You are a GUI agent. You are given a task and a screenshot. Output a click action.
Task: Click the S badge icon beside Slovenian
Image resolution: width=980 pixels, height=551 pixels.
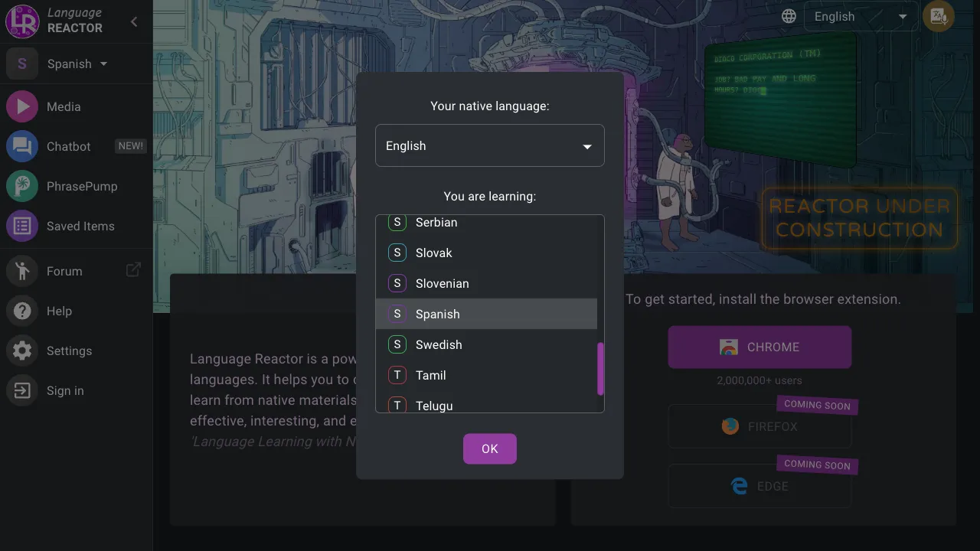(397, 283)
